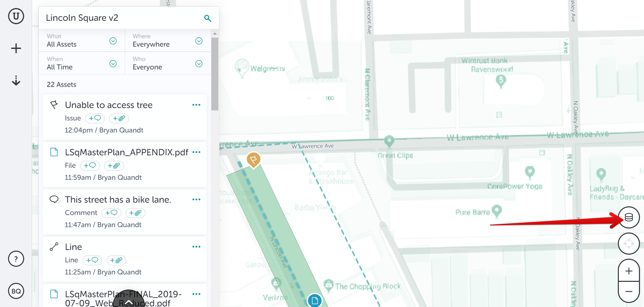Open the When All Time filter dropdown

point(82,63)
